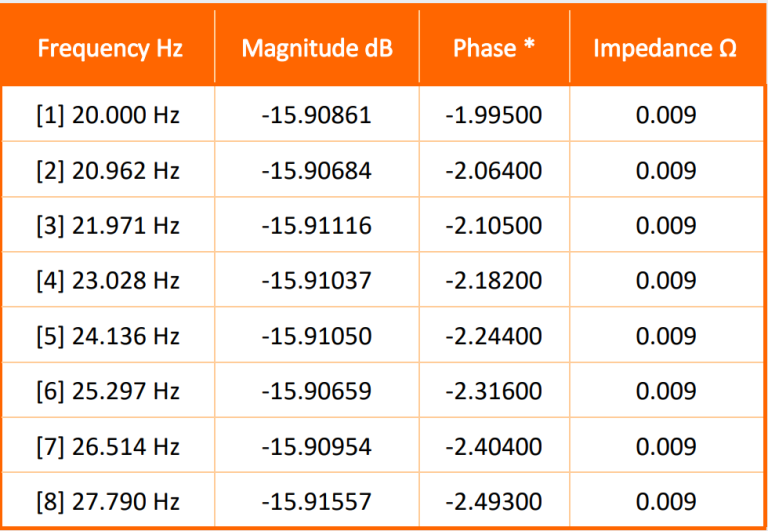The height and width of the screenshot is (531, 768).
Task: Click magnitude value -15.90861
Action: [x=316, y=115]
